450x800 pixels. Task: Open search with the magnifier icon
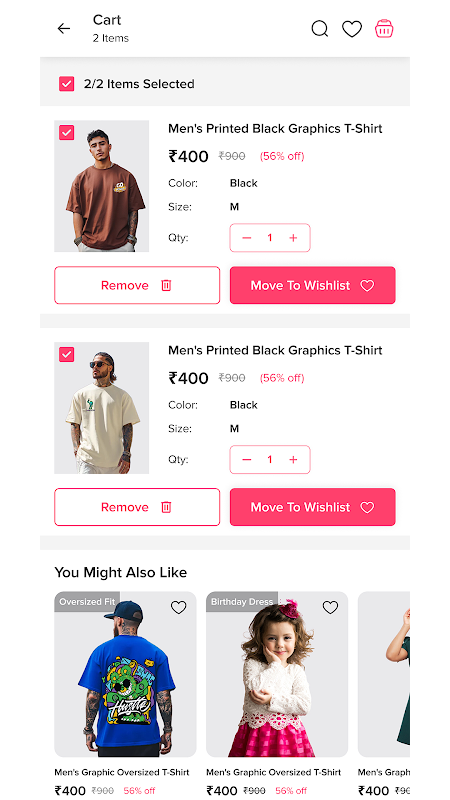[320, 29]
